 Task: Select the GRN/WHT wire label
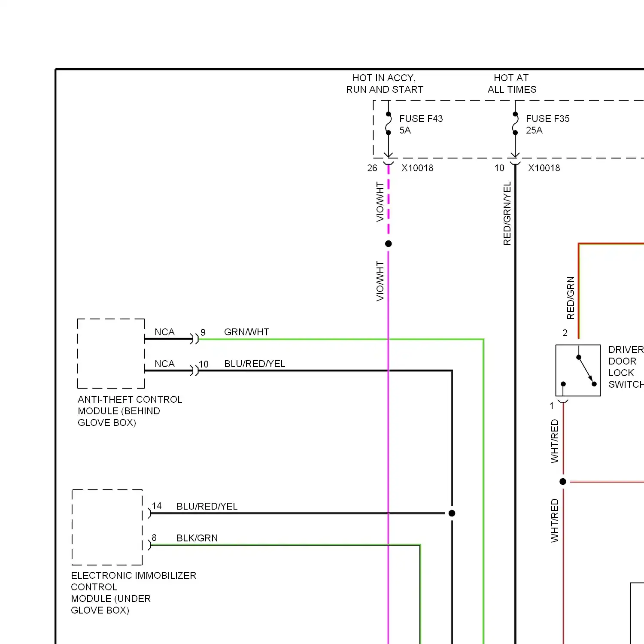(246, 332)
